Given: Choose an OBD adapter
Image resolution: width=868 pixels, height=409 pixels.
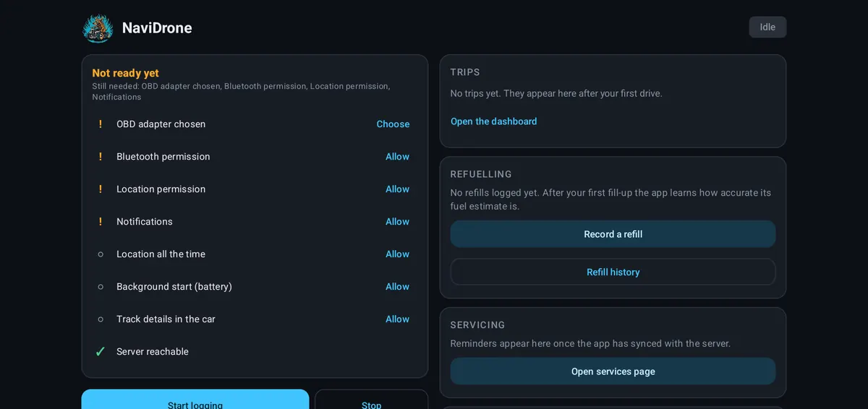Looking at the screenshot, I should pyautogui.click(x=393, y=124).
